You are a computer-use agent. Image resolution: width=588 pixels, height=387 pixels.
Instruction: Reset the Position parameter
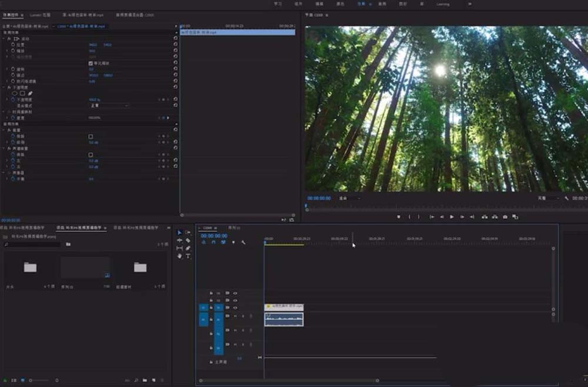[x=175, y=45]
